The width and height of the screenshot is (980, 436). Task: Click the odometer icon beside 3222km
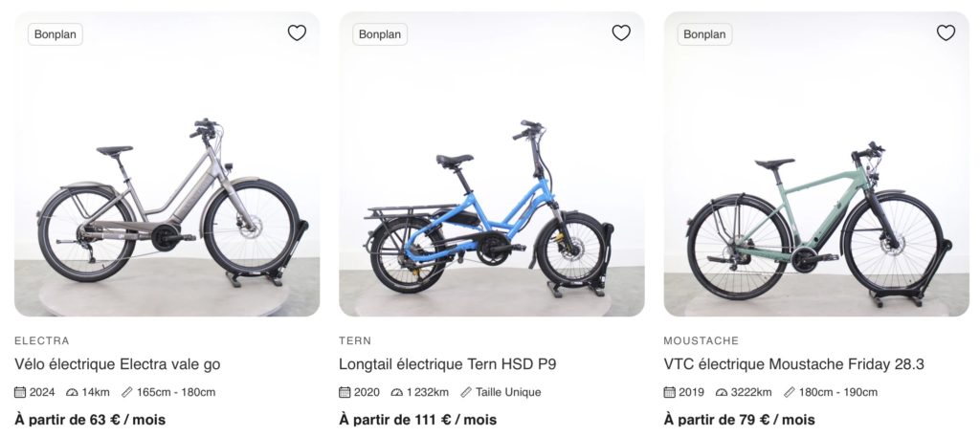point(722,392)
